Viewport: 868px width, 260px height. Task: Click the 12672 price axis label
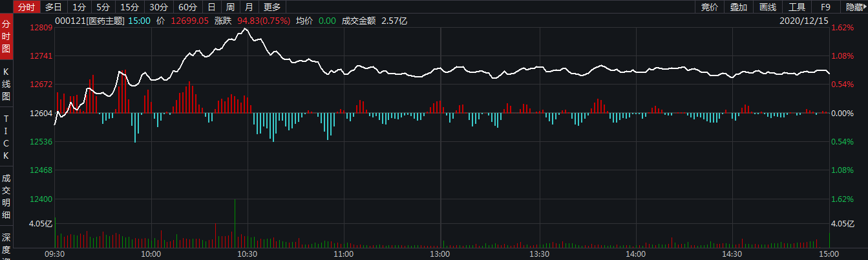tap(41, 85)
